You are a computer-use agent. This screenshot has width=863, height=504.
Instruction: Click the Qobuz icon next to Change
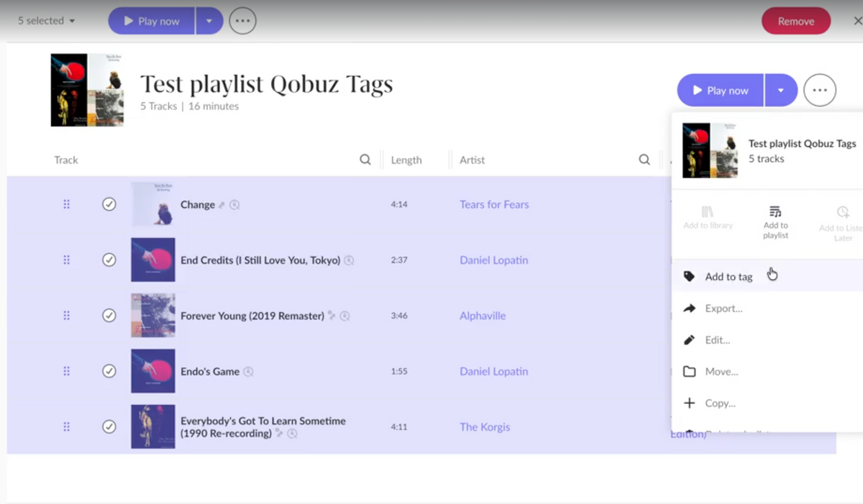coord(234,205)
